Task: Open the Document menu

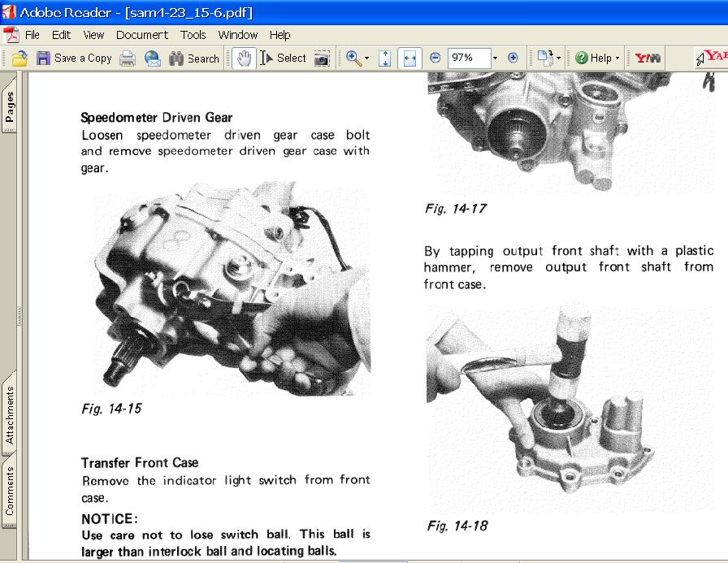Action: (x=142, y=35)
